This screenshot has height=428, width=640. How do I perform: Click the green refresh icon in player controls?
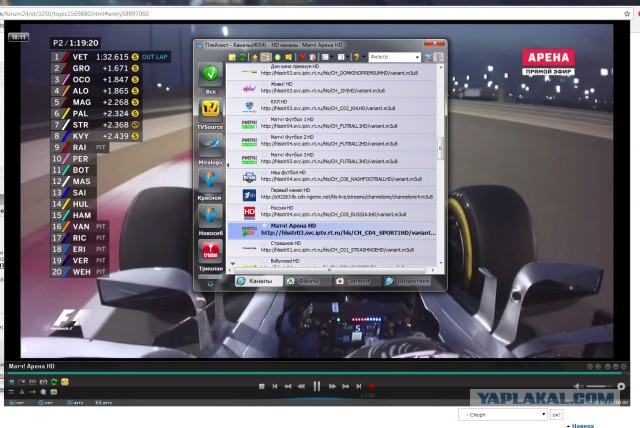(x=54, y=382)
